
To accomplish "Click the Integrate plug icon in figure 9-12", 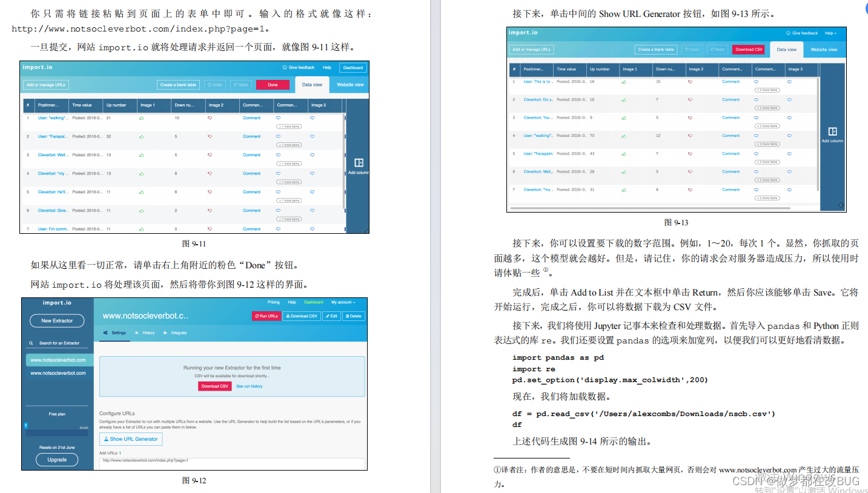I will click(x=165, y=333).
